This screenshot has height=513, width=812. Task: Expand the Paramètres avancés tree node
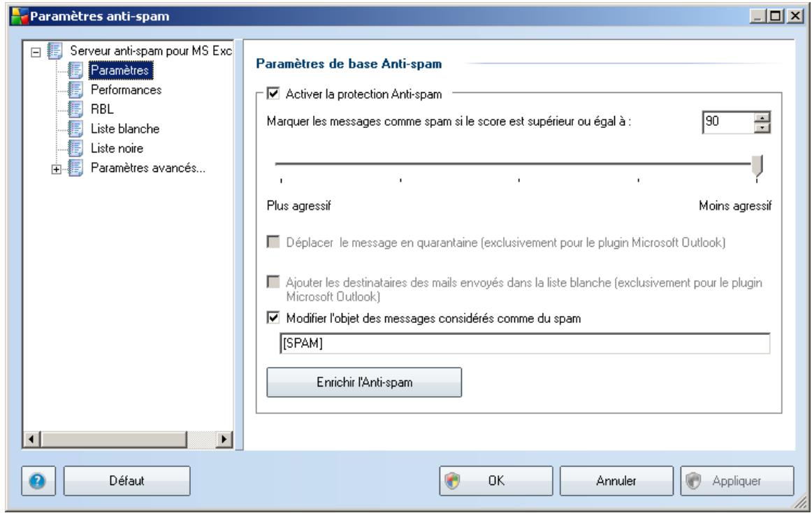[57, 169]
